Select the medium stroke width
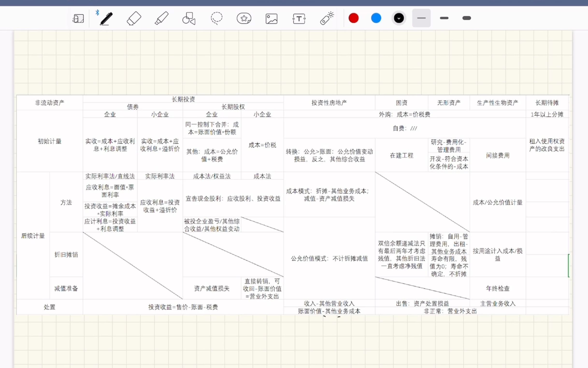Image resolution: width=588 pixels, height=368 pixels. coord(444,18)
